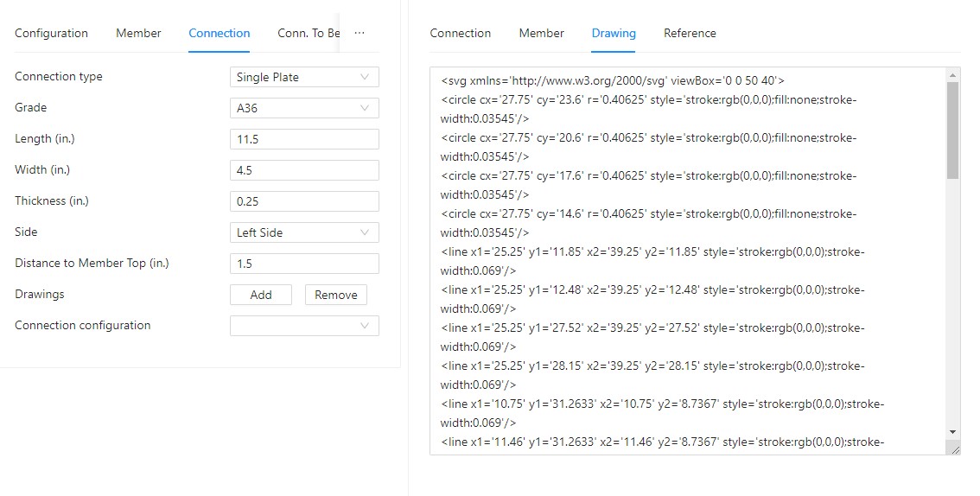Click the Thickness (in.) label
Image resolution: width=980 pixels, height=496 pixels.
click(52, 200)
